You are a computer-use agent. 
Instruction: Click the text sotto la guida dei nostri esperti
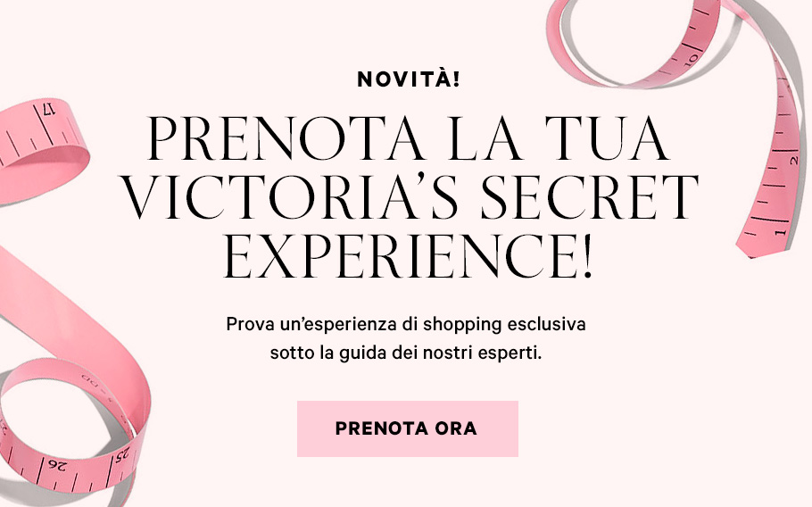click(x=405, y=353)
